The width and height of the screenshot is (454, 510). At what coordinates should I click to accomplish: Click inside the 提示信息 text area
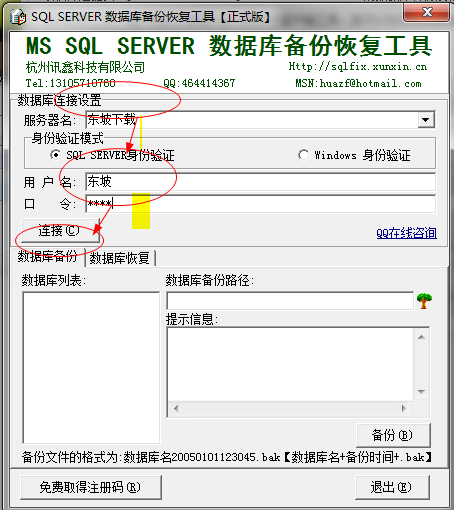(291, 364)
